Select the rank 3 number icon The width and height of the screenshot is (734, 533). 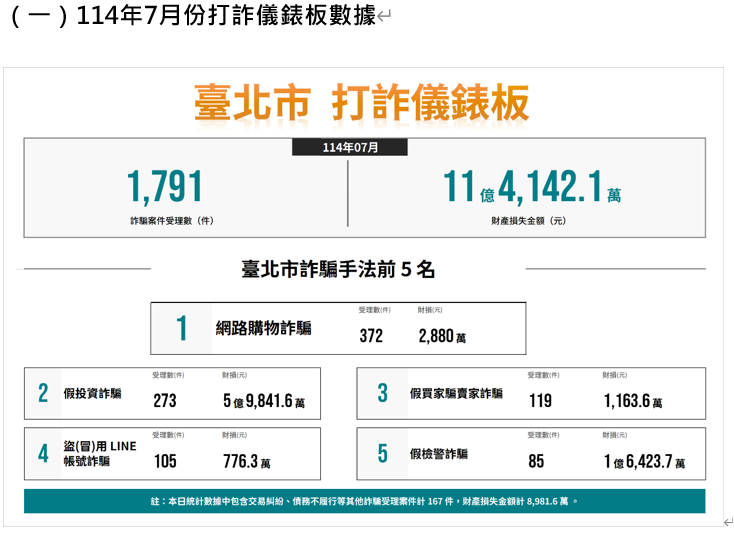[x=382, y=393]
